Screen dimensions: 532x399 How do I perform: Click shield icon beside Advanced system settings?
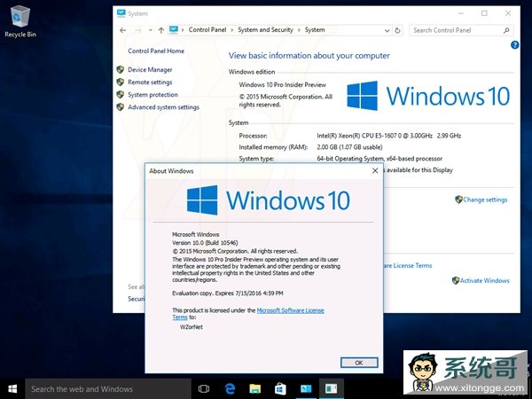[x=120, y=107]
